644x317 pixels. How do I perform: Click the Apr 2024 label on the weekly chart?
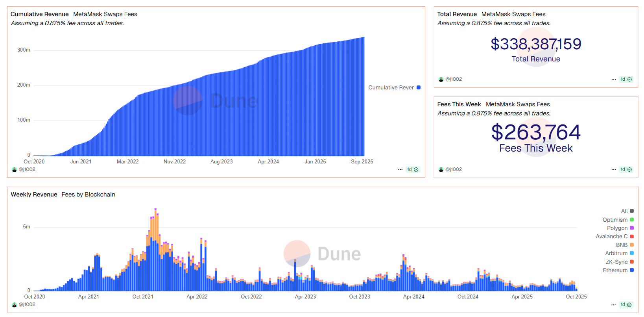[413, 297]
